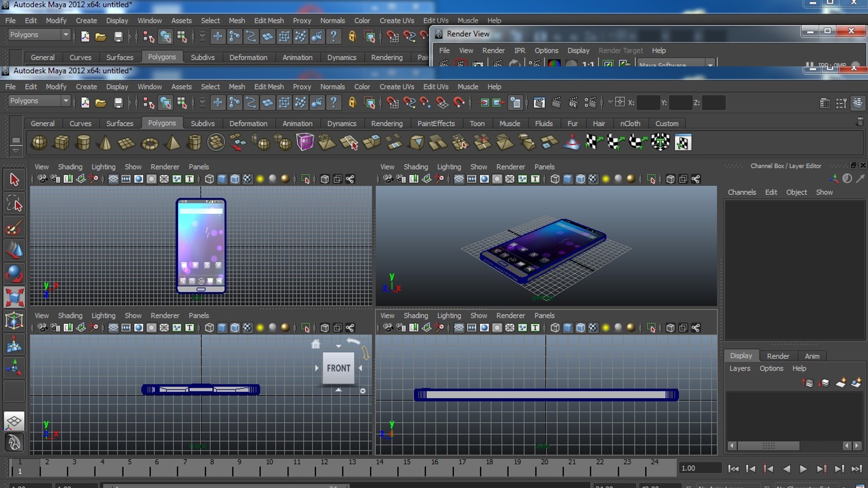Create a new layer in Layer Editor
This screenshot has height=488, width=868.
point(841,383)
